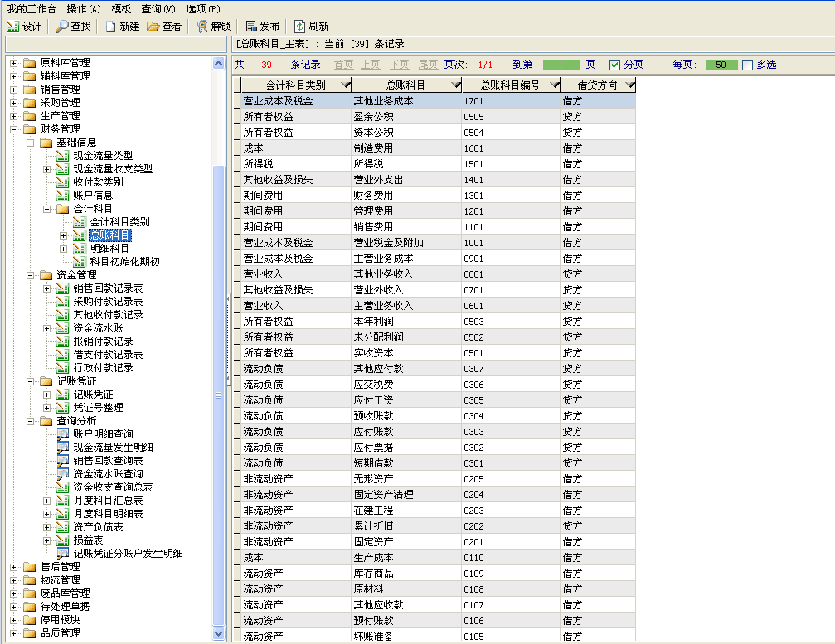This screenshot has width=835, height=644.
Task: Open the 模板 menu
Action: pos(121,9)
